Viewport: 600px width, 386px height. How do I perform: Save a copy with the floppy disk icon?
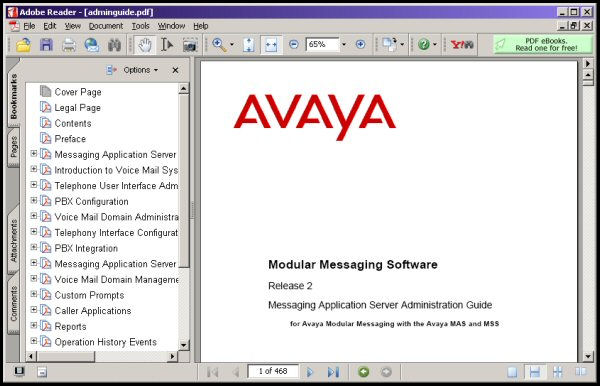(46, 45)
